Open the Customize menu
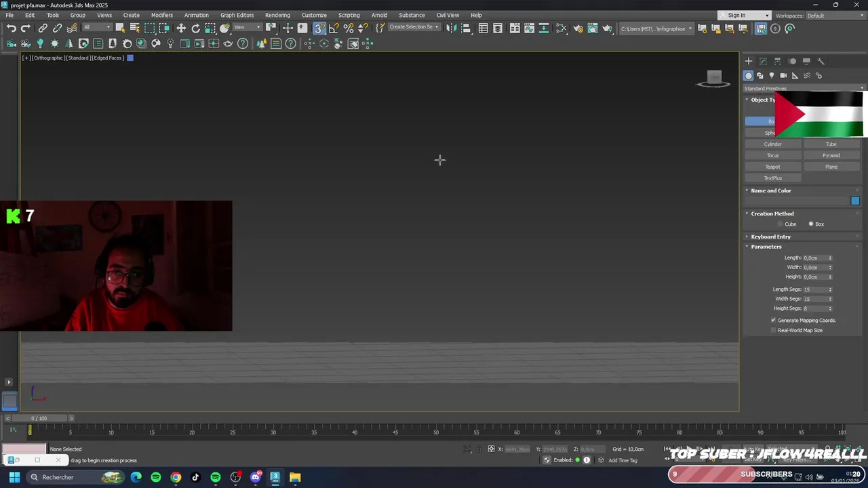Screen dimensions: 868x488 tap(314, 15)
